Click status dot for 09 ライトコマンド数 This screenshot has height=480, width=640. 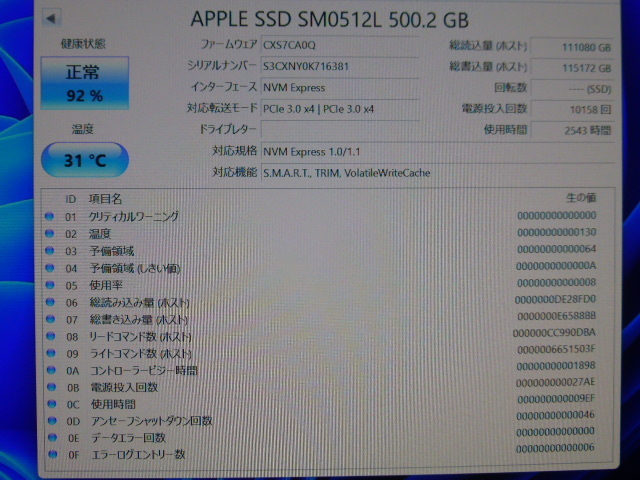click(51, 353)
